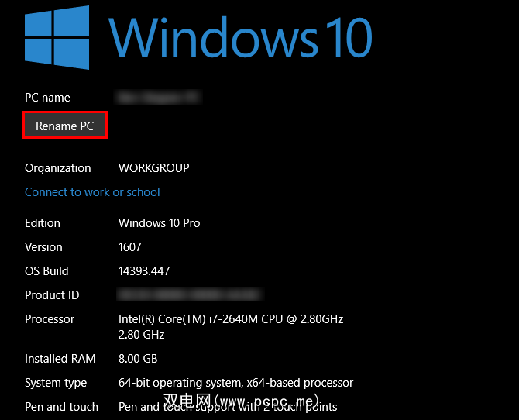Image resolution: width=519 pixels, height=420 pixels.
Task: Click the Rename PC button
Action: [65, 126]
